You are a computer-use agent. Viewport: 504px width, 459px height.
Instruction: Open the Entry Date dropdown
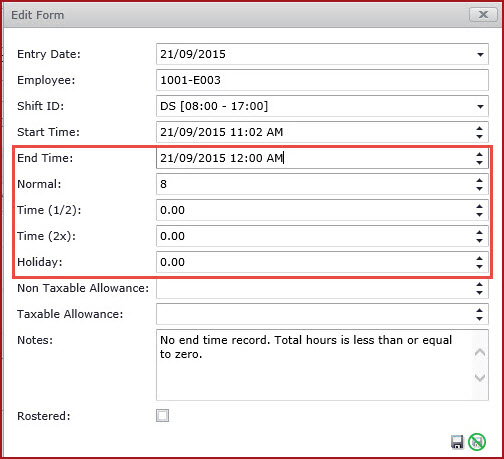480,54
